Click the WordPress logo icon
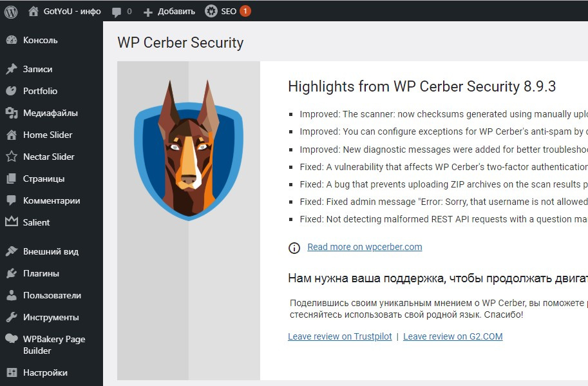This screenshot has height=386, width=588. (x=11, y=12)
